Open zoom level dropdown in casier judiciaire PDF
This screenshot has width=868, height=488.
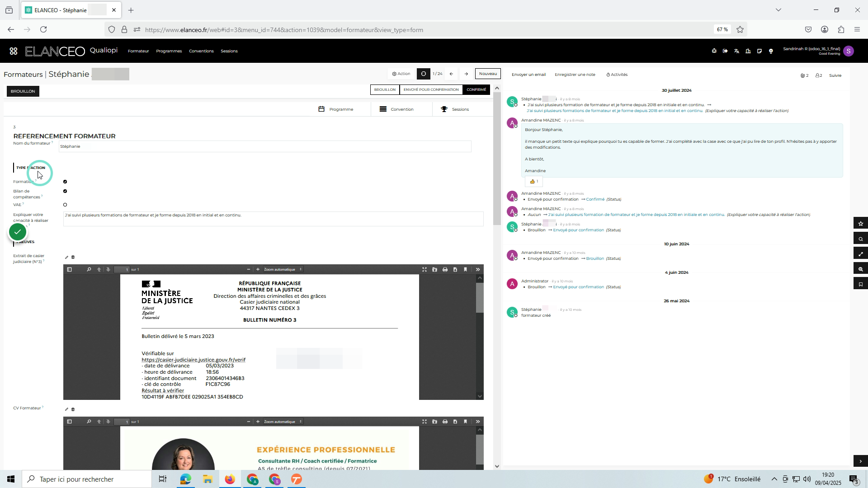[x=283, y=270]
